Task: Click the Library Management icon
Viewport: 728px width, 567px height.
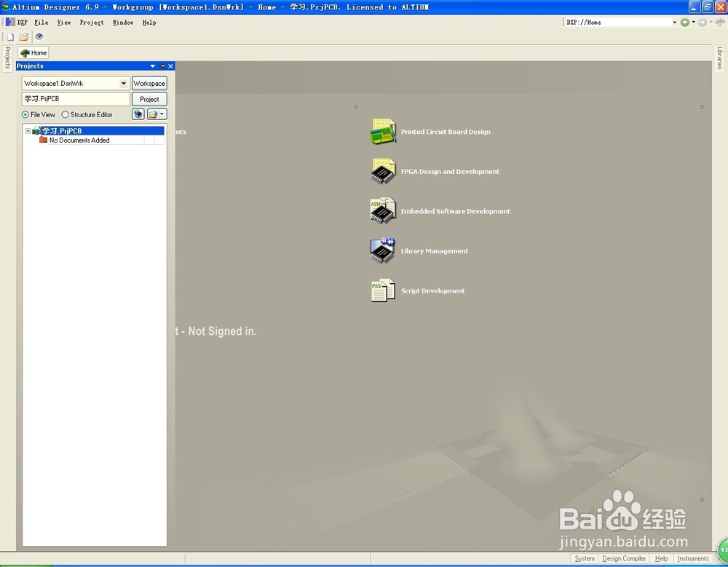Action: [x=383, y=251]
